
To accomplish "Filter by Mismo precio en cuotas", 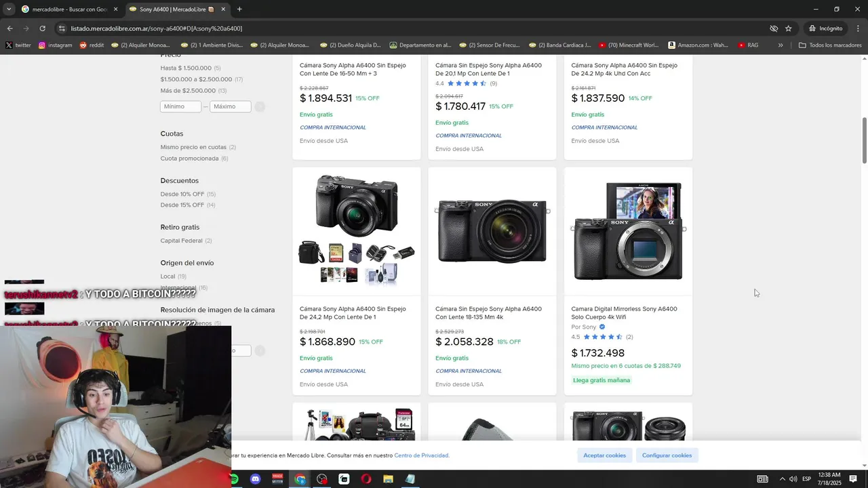I will pyautogui.click(x=193, y=147).
